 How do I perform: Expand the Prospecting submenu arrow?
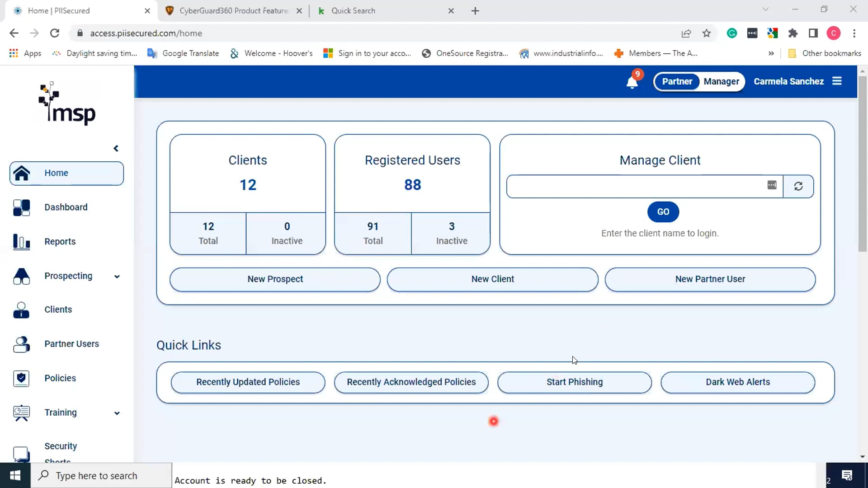[117, 277]
